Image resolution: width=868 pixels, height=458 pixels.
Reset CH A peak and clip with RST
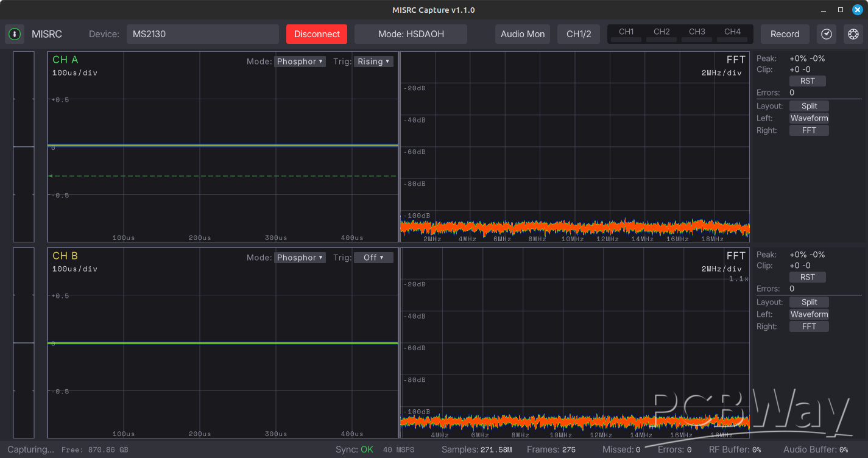tap(808, 81)
